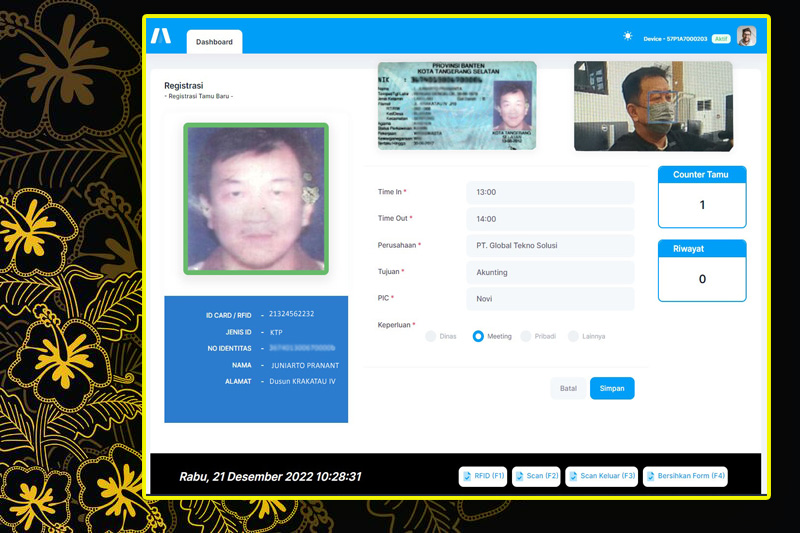Screen dimensions: 800x533
Task: Click the Aktif status badge
Action: 721,38
